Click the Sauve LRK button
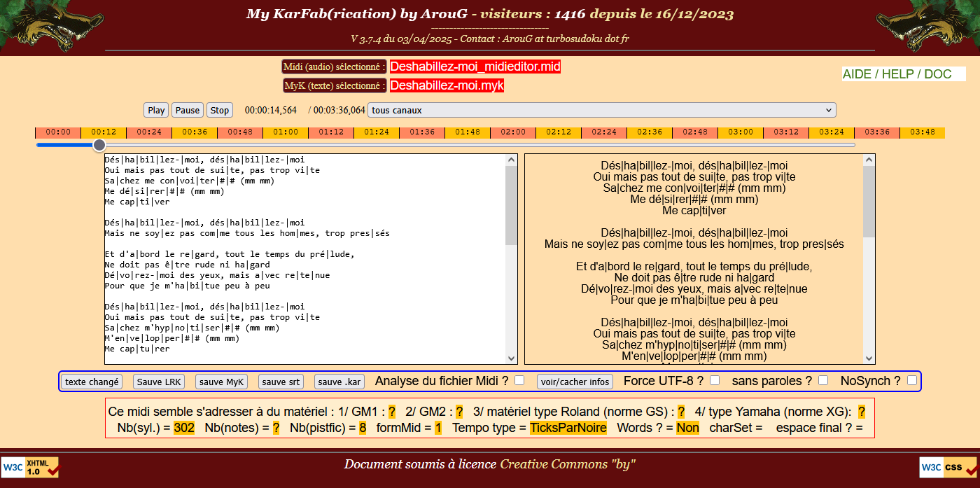This screenshot has height=488, width=980. 159,382
